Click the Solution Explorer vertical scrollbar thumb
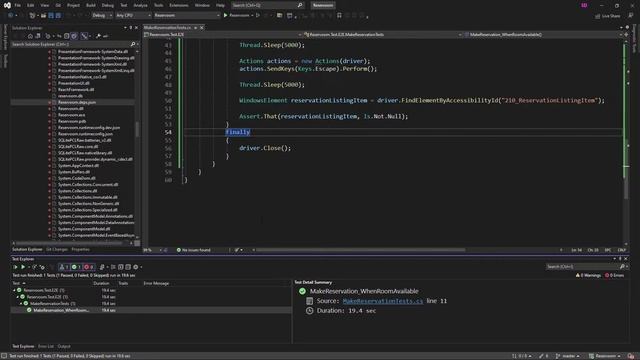This screenshot has width=640, height=360. (x=137, y=129)
